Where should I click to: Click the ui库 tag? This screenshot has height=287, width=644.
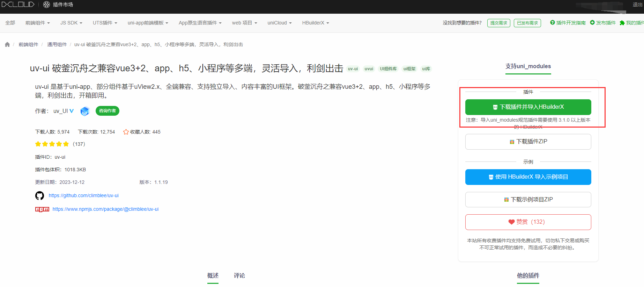pos(426,69)
